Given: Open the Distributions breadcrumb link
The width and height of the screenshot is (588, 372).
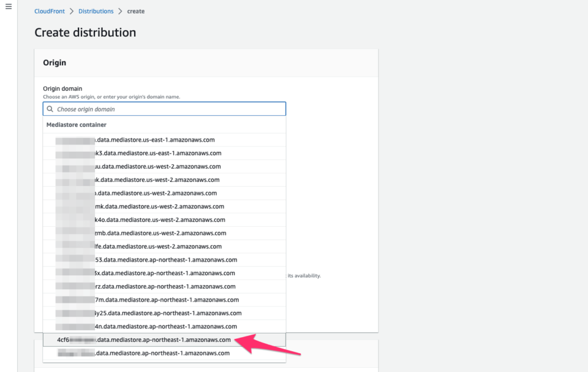Looking at the screenshot, I should (x=96, y=10).
